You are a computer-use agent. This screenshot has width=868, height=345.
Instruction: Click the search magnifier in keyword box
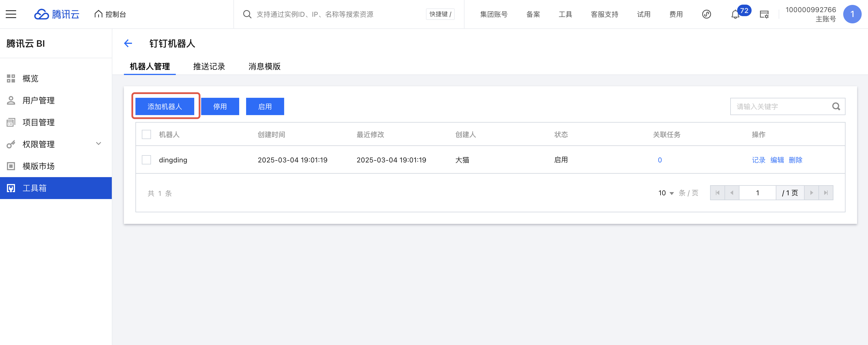tap(836, 106)
